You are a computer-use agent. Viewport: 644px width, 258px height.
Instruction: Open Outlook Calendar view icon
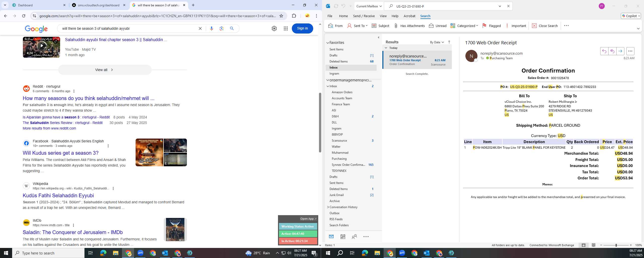click(x=343, y=236)
